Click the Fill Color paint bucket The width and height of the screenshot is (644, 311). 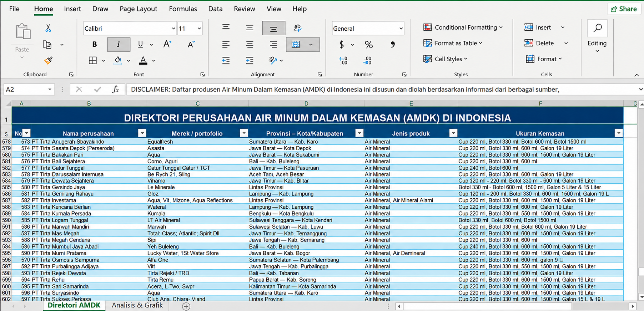(118, 60)
